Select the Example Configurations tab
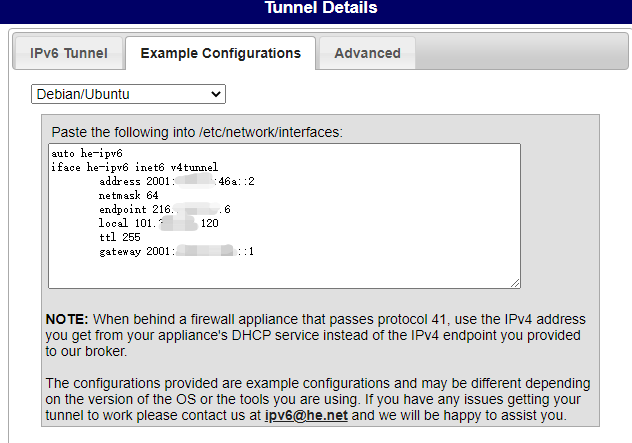Image resolution: width=632 pixels, height=443 pixels. pyautogui.click(x=220, y=53)
